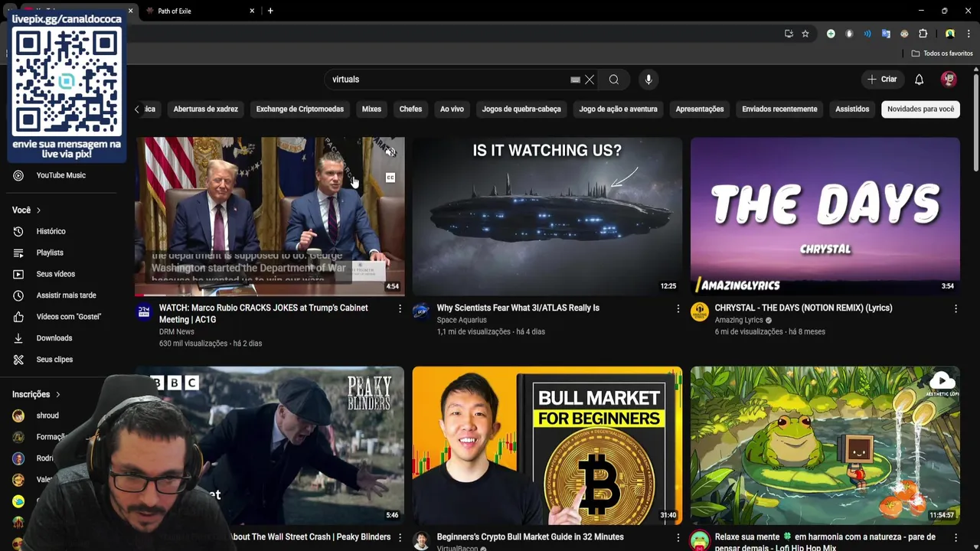
Task: Open Assistir mais tarde in the sidebar
Action: [67, 295]
